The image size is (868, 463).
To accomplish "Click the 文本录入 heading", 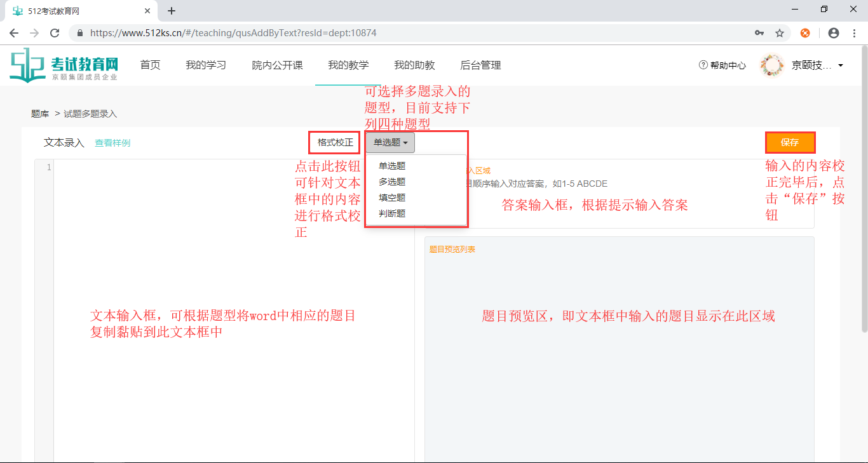I will click(64, 143).
